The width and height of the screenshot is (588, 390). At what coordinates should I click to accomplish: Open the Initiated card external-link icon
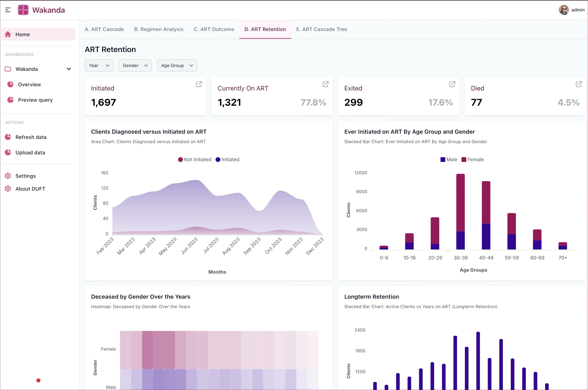(199, 84)
